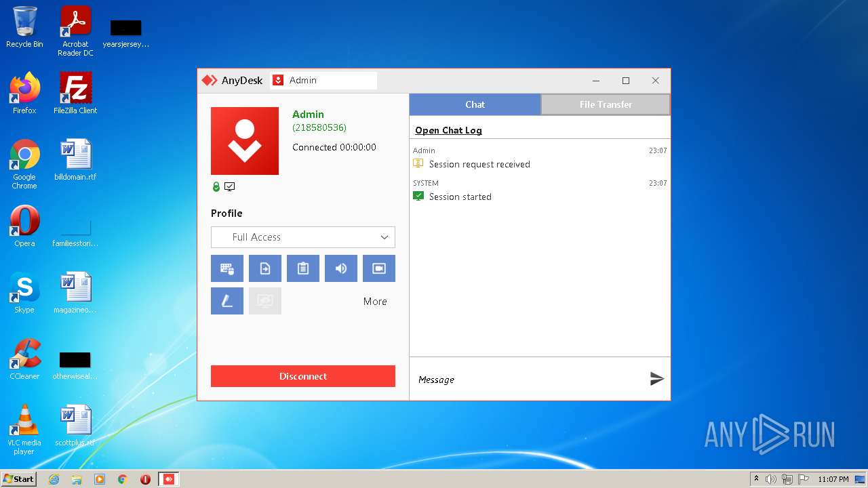
Task: Open Action Center flag tray icon
Action: tap(803, 479)
